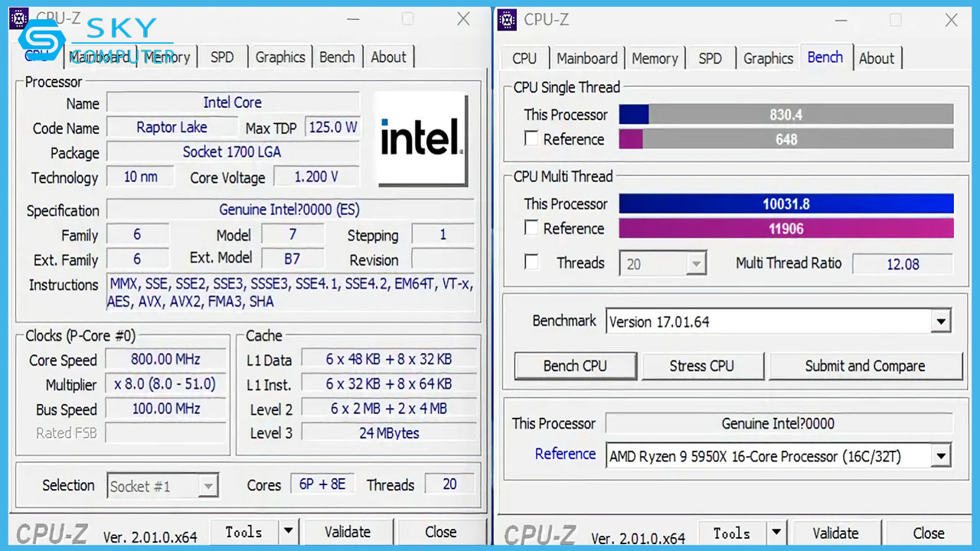The height and width of the screenshot is (551, 980).
Task: Open Tools dropdown arrow in right window
Action: 776,533
